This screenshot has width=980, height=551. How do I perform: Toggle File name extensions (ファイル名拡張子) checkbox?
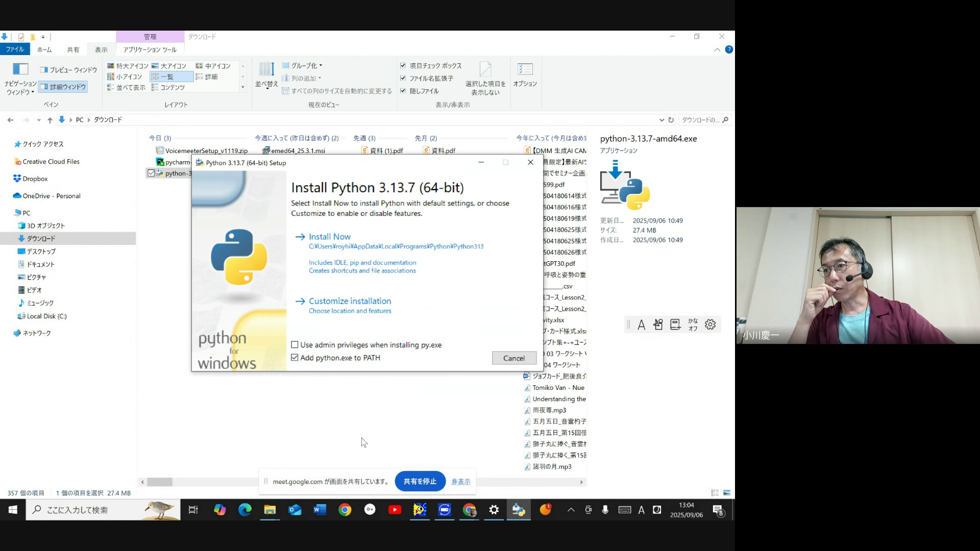tap(403, 78)
